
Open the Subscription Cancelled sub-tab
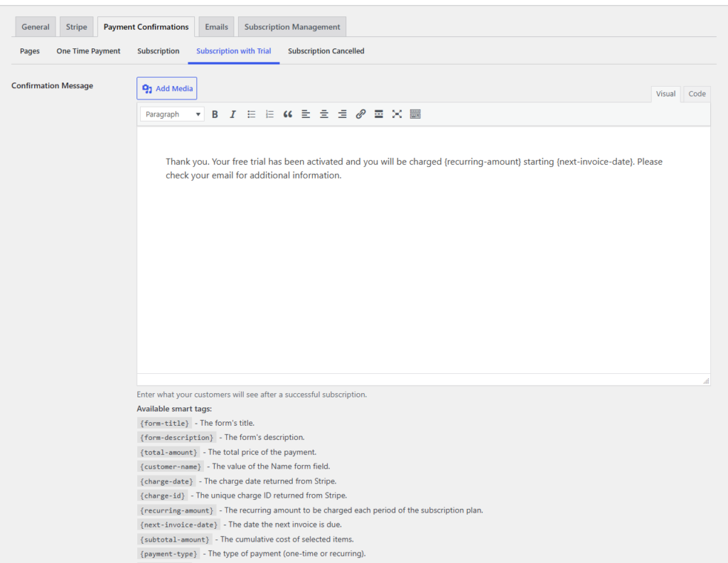coord(326,51)
